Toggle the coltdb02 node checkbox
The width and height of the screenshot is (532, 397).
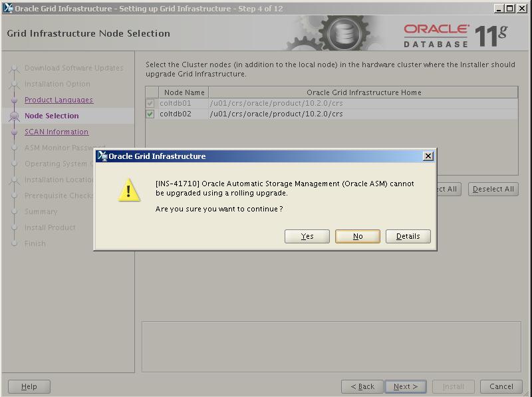pyautogui.click(x=150, y=114)
